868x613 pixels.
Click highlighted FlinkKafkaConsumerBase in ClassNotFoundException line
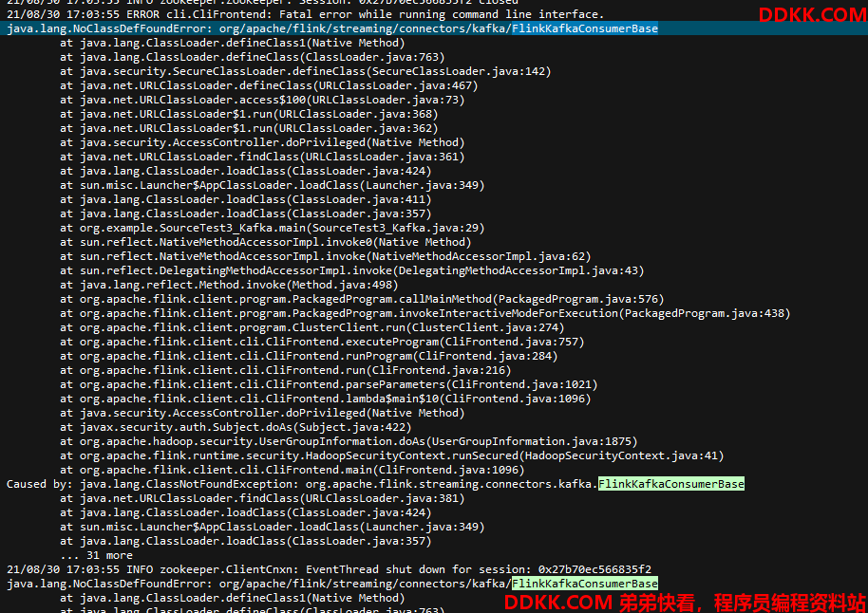coord(671,485)
